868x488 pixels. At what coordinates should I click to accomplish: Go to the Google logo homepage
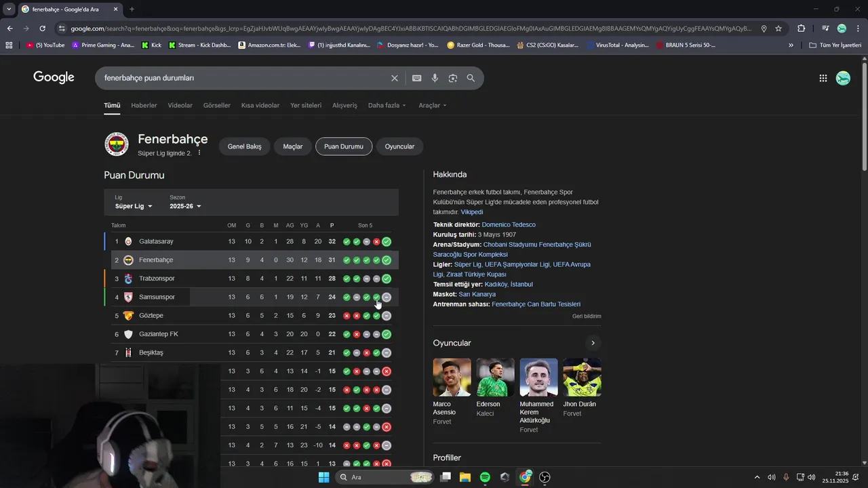[54, 77]
